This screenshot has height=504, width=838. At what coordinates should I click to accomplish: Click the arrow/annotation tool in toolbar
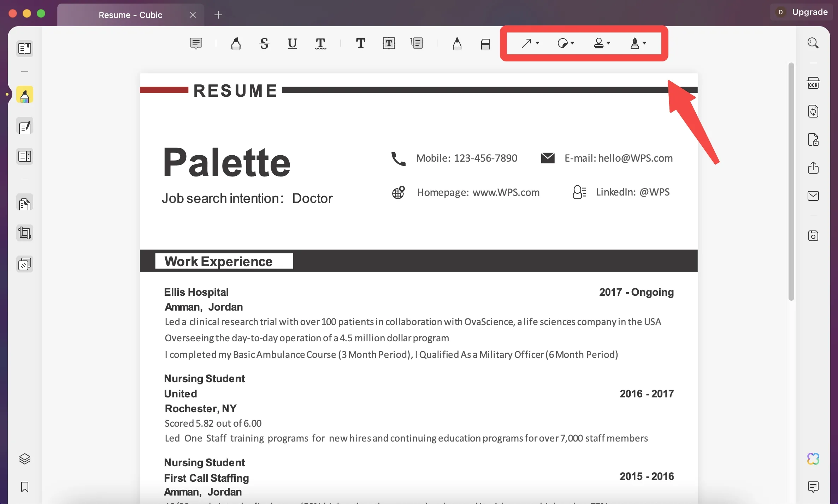tap(525, 42)
